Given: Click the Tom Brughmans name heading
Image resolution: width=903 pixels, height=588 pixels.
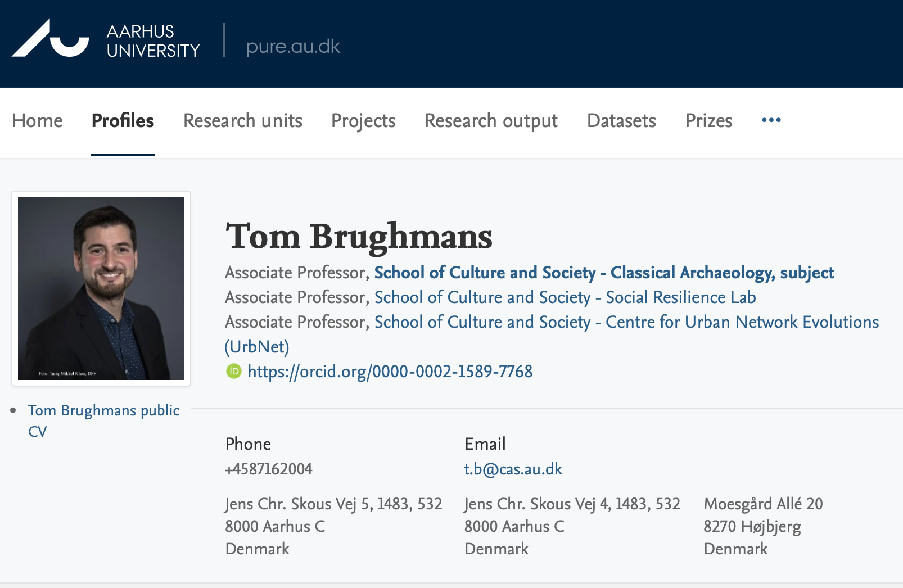Looking at the screenshot, I should pos(359,236).
